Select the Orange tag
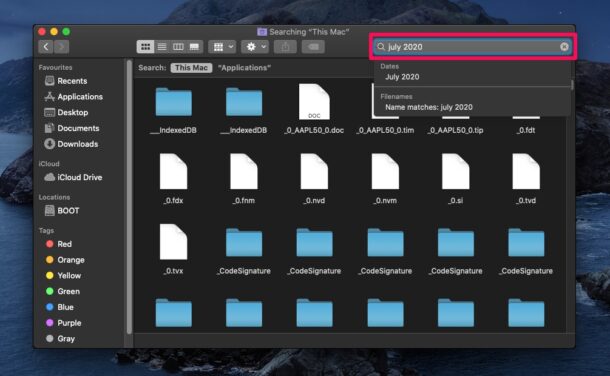Screen dimensions: 610x376 pyautogui.click(x=65, y=260)
